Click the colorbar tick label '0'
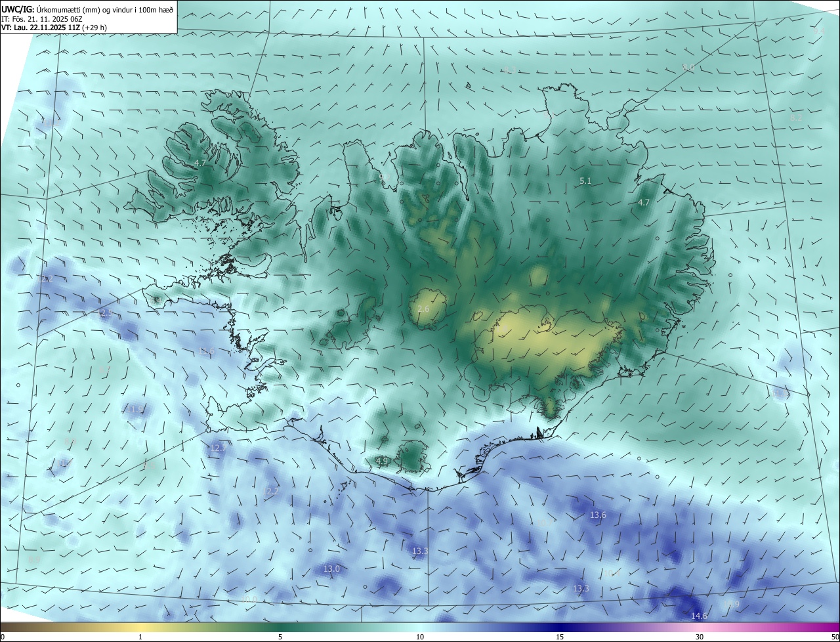840x642 pixels. tap(2, 637)
